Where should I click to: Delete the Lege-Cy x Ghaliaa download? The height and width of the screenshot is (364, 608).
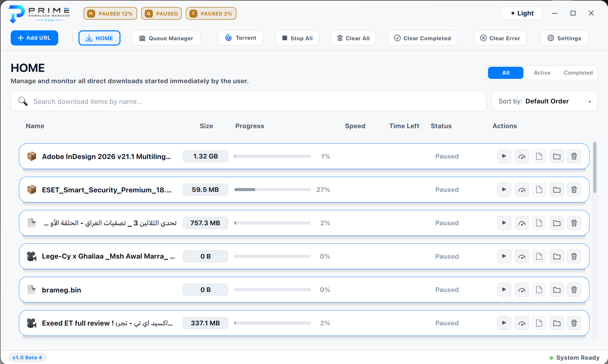pyautogui.click(x=574, y=256)
